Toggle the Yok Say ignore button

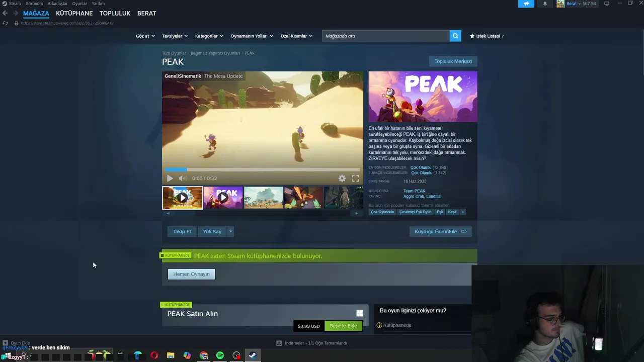point(212,232)
